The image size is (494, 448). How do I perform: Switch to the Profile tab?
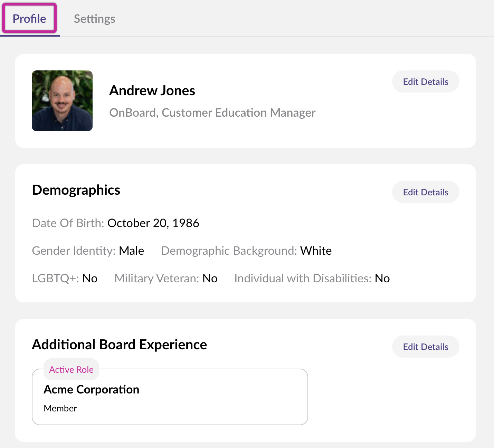click(x=29, y=19)
